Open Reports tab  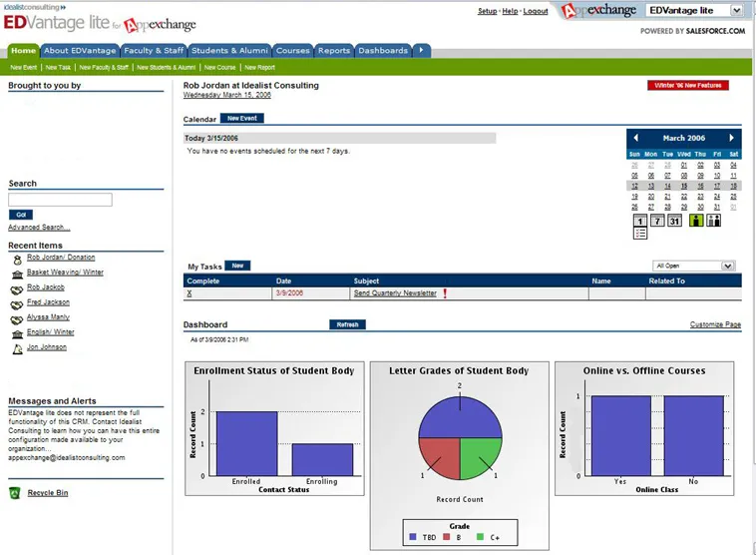coord(334,50)
